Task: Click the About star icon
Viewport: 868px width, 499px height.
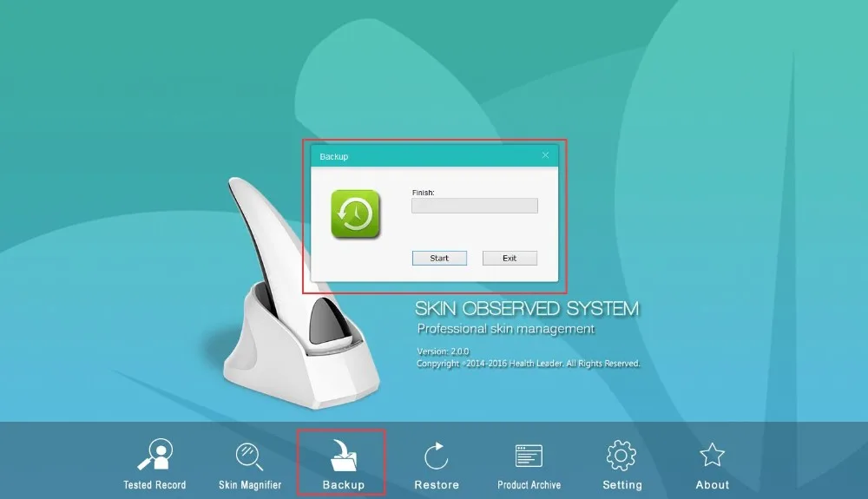Action: pos(712,456)
